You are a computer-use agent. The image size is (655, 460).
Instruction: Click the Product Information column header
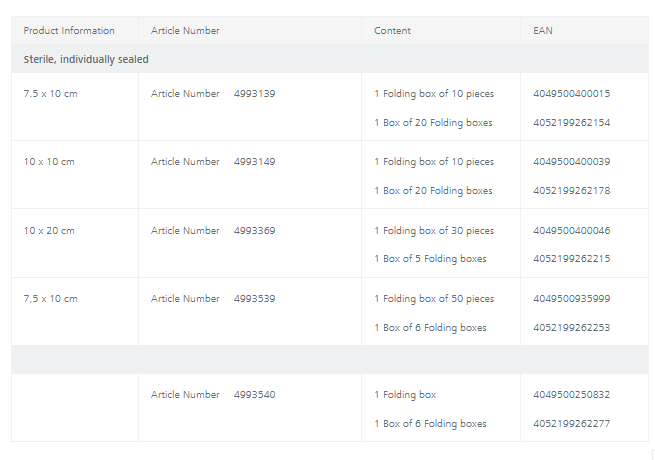tap(69, 31)
